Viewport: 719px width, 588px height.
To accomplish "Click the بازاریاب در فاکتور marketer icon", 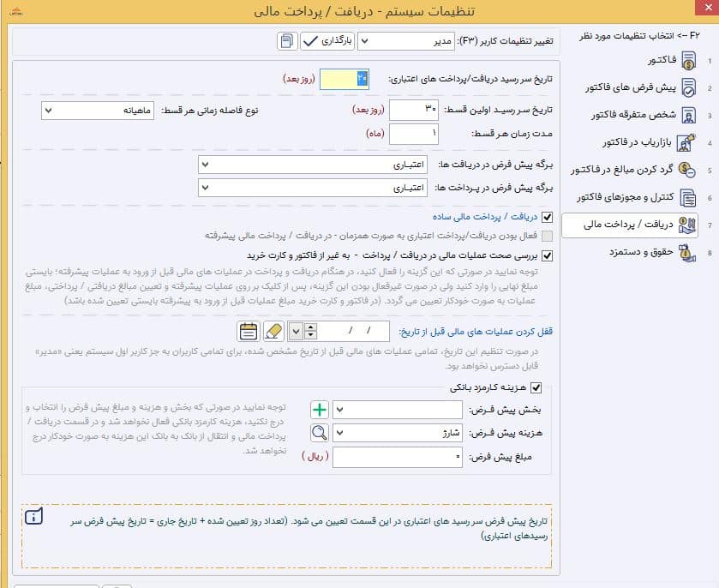I will tap(686, 142).
